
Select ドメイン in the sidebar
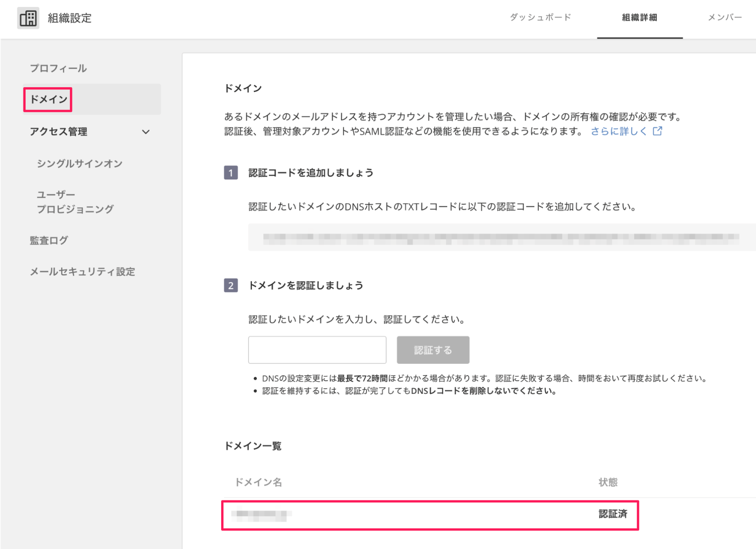[92, 99]
